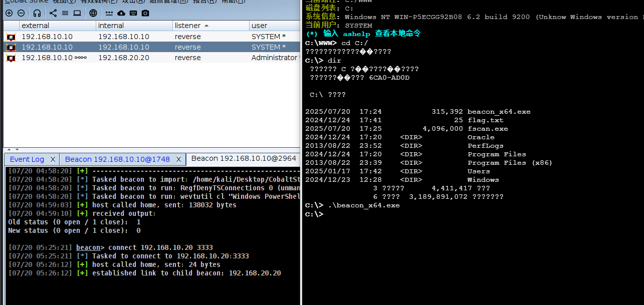Click the Administrator user cell
This screenshot has height=305, width=644.
[x=274, y=58]
